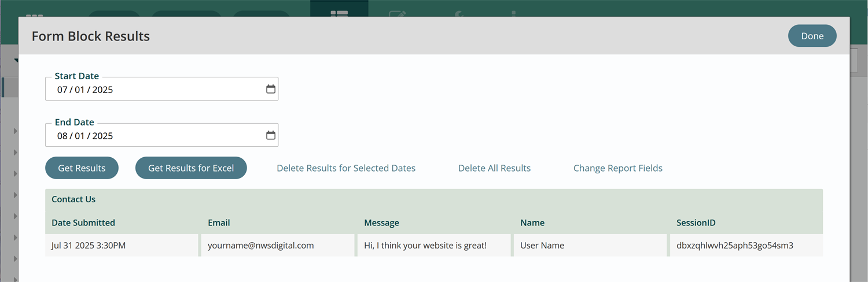Open the End Date calendar picker icon
Viewport: 868px width, 282px height.
[x=271, y=135]
